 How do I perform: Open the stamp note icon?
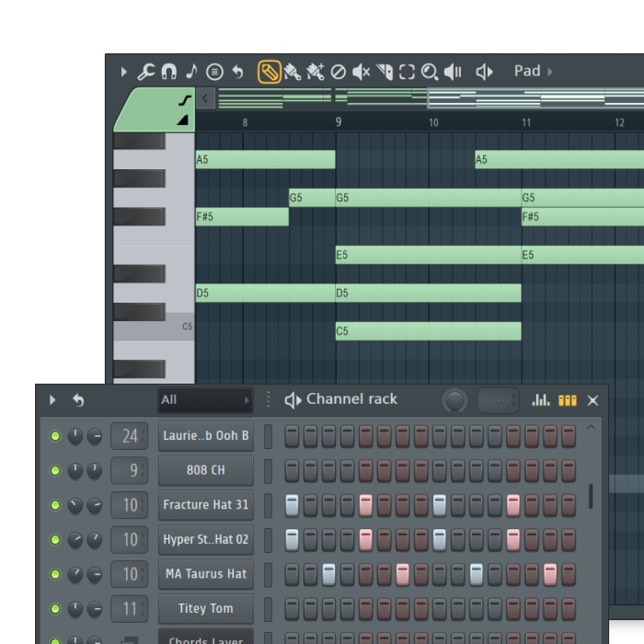click(191, 72)
